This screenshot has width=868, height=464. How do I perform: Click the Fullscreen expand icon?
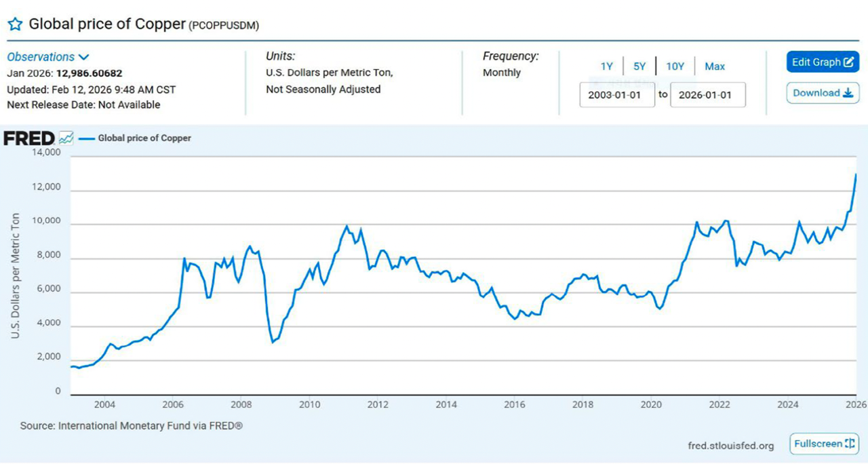tap(850, 444)
